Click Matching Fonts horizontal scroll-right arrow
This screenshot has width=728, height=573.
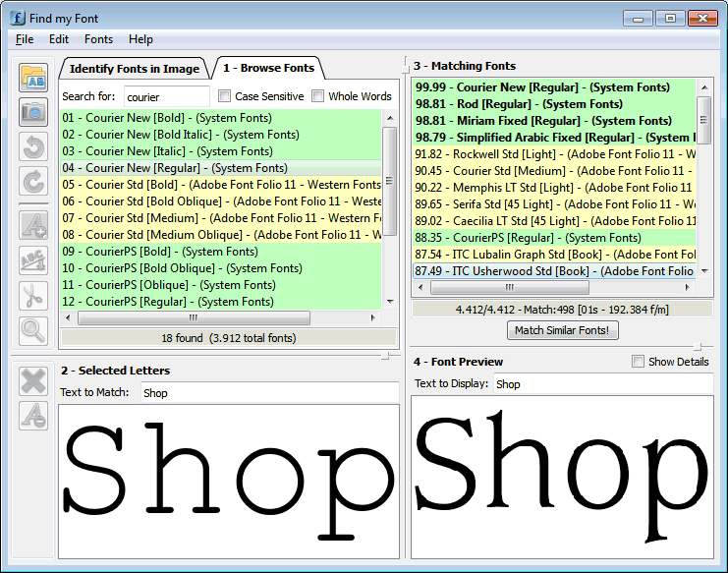click(x=687, y=287)
